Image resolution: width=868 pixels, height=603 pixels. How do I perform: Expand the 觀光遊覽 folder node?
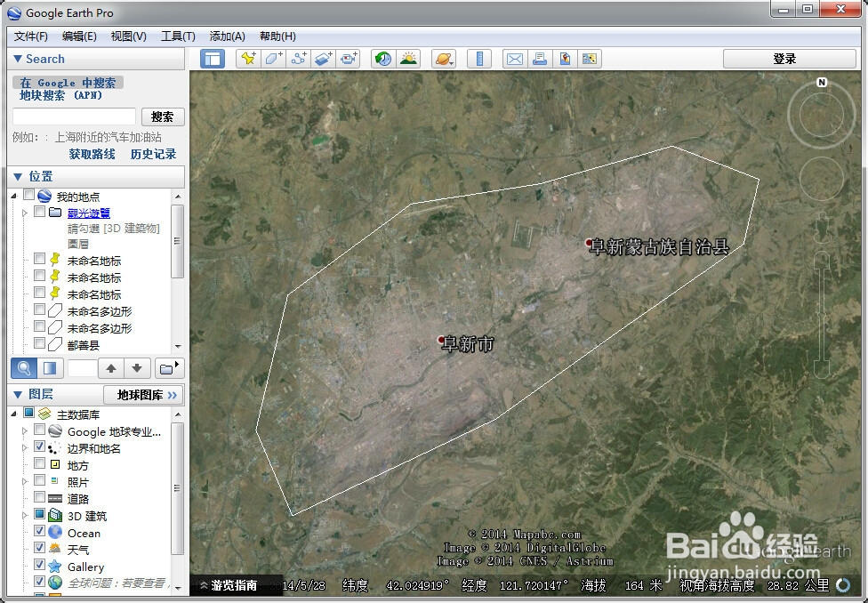click(x=24, y=213)
